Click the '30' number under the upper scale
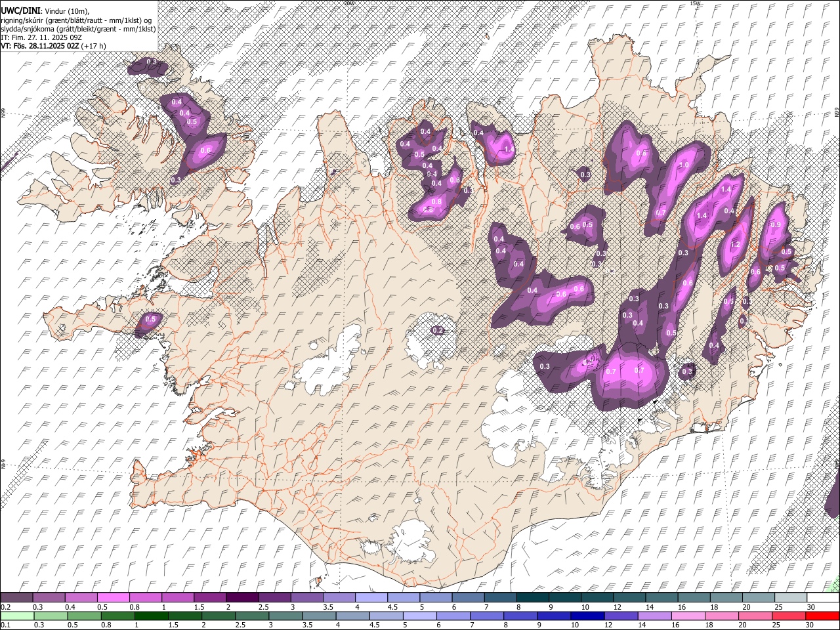Viewport: 840px width, 630px height. tap(810, 607)
